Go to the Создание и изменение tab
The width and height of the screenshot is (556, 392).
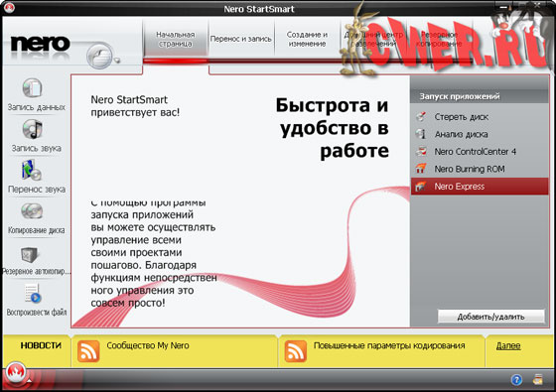(307, 39)
